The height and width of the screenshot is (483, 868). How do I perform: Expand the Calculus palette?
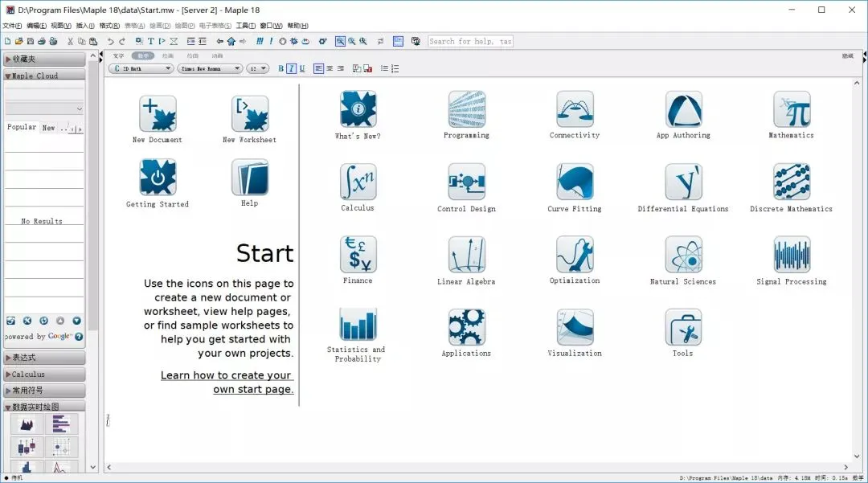pos(44,374)
